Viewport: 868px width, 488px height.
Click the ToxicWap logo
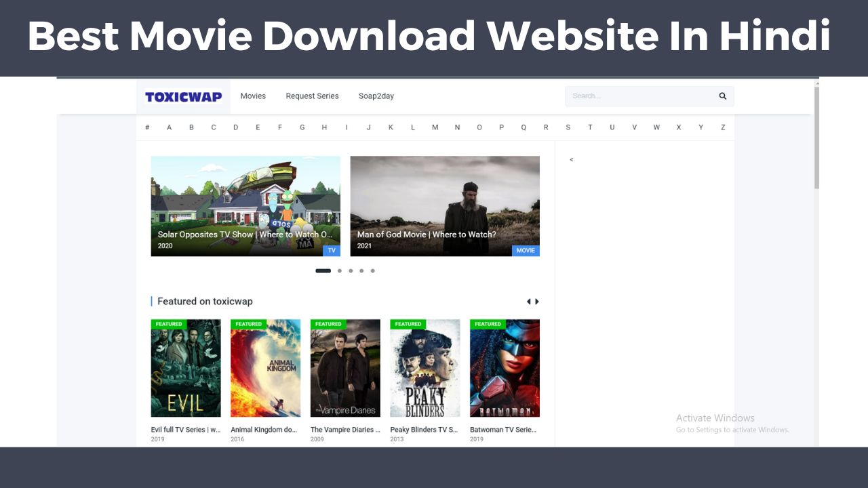pos(183,96)
